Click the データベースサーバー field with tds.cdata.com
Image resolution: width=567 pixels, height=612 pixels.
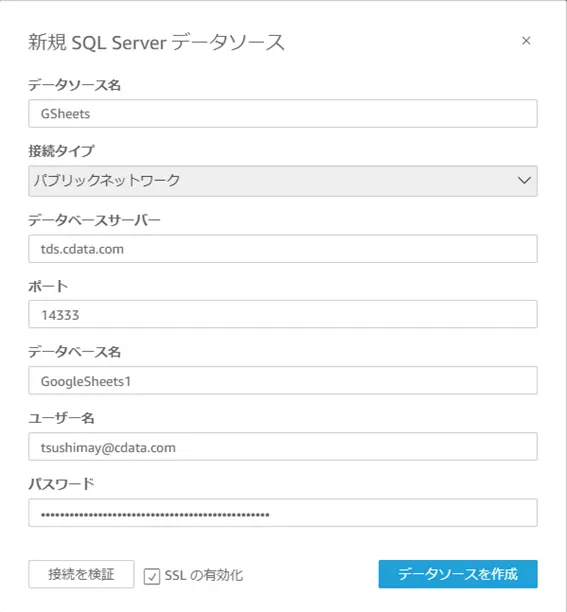tap(283, 249)
